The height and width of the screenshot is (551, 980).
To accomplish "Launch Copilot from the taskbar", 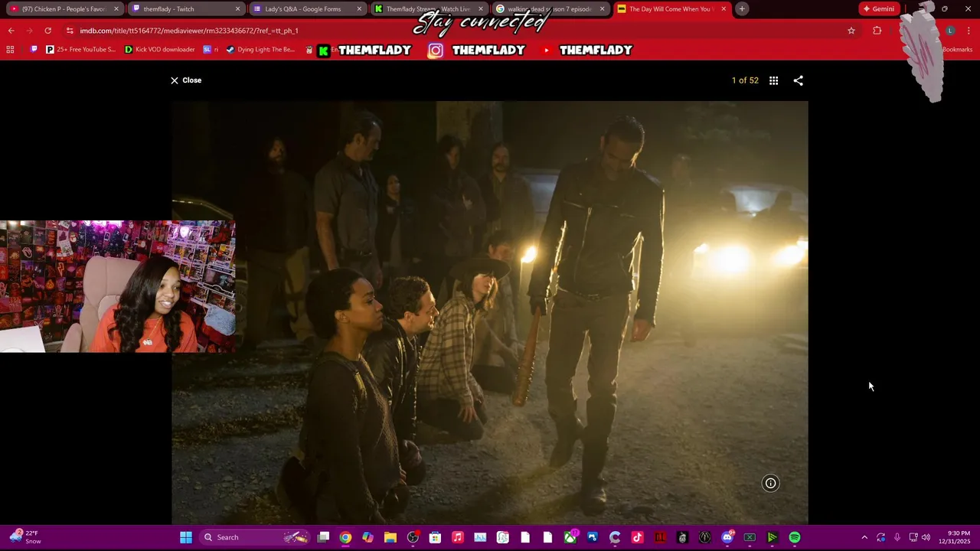I will click(x=367, y=537).
